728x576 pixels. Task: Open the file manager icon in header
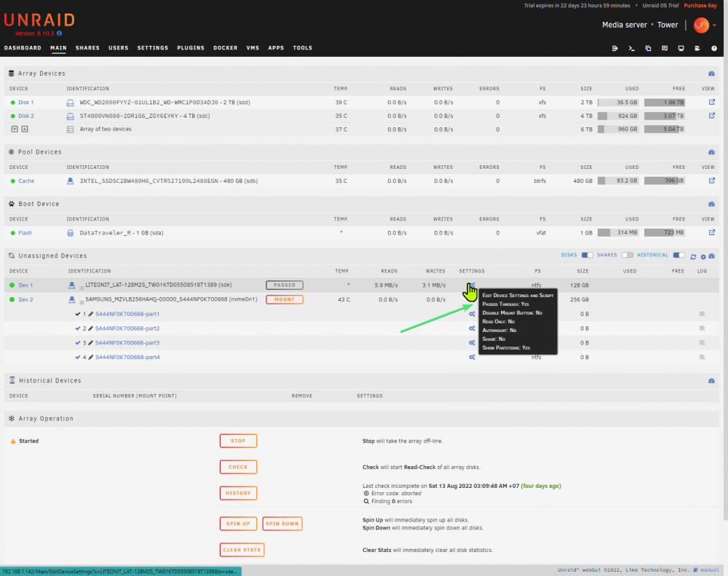pyautogui.click(x=648, y=48)
